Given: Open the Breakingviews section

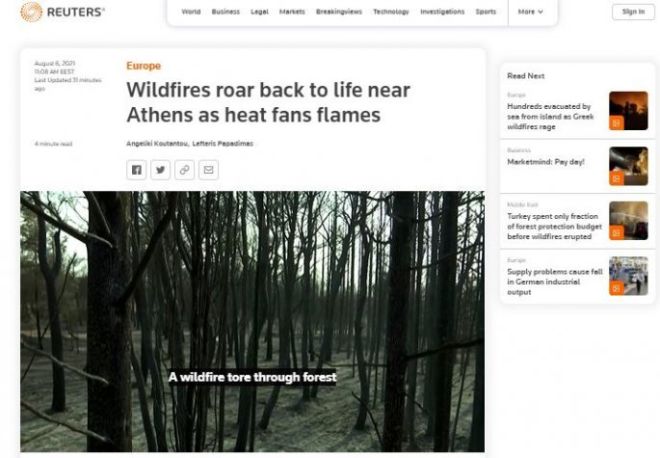Looking at the screenshot, I should [x=339, y=12].
